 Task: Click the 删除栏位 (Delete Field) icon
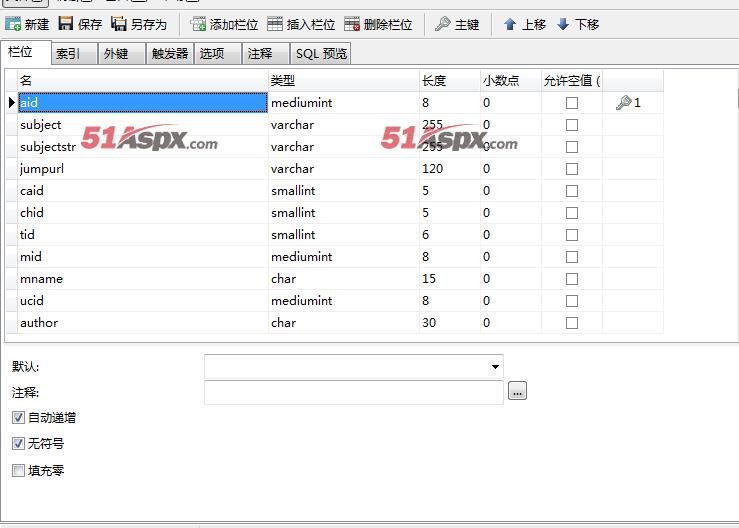pyautogui.click(x=352, y=24)
